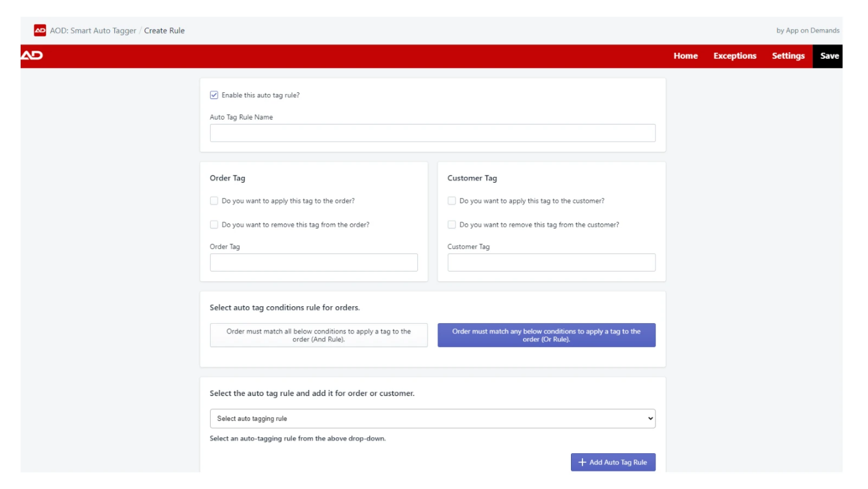This screenshot has height=489, width=868.
Task: Click the Add Auto Tag Rule button
Action: pos(613,462)
